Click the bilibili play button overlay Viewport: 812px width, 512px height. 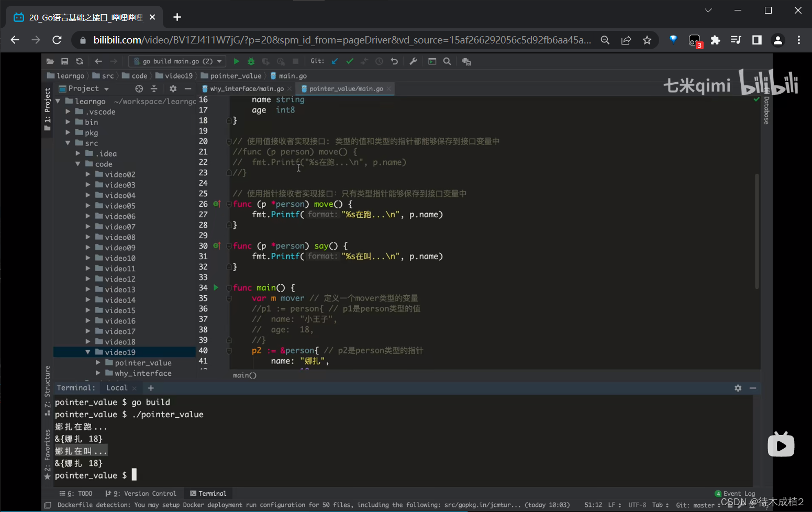(x=781, y=444)
